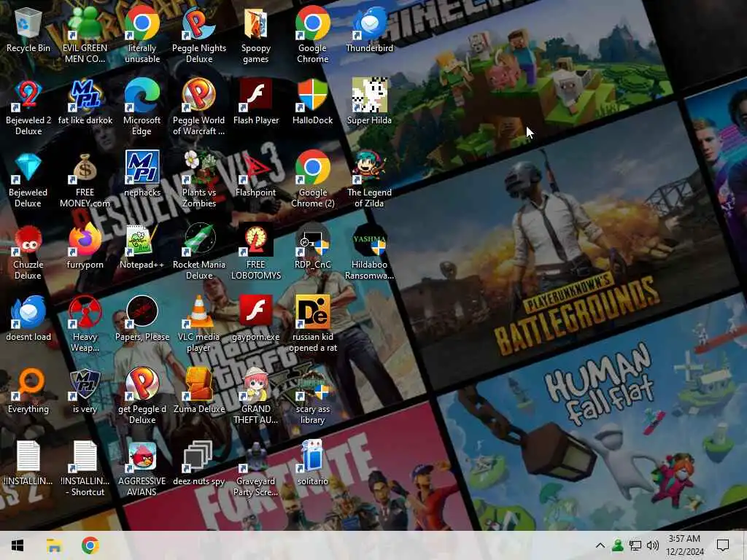Image resolution: width=747 pixels, height=560 pixels.
Task: Select the RDP_CnC shortcut
Action: 312,241
